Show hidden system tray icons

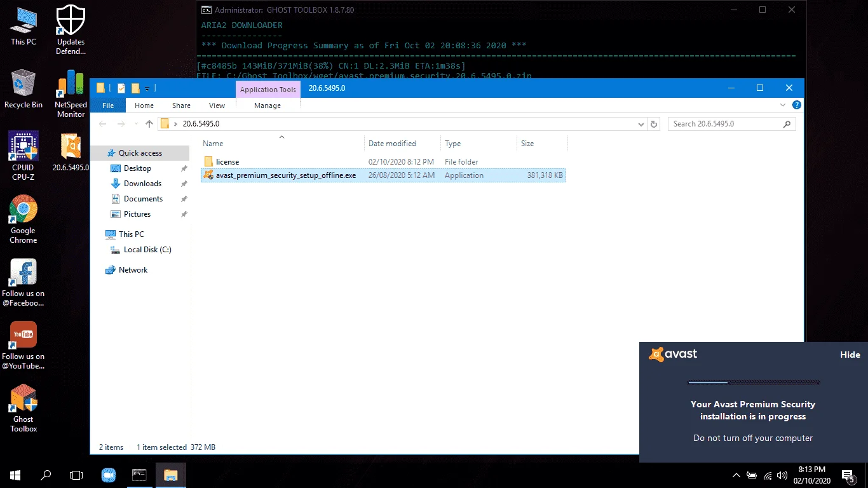(736, 475)
